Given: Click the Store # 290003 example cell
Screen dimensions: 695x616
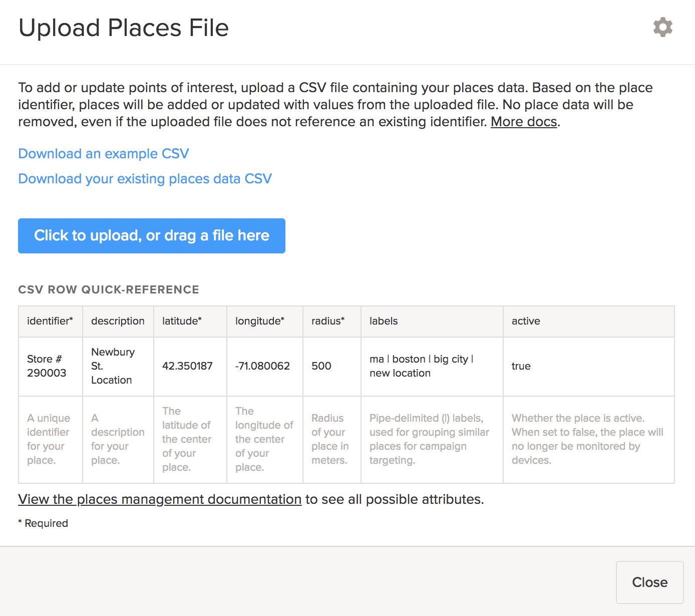Looking at the screenshot, I should pyautogui.click(x=47, y=366).
